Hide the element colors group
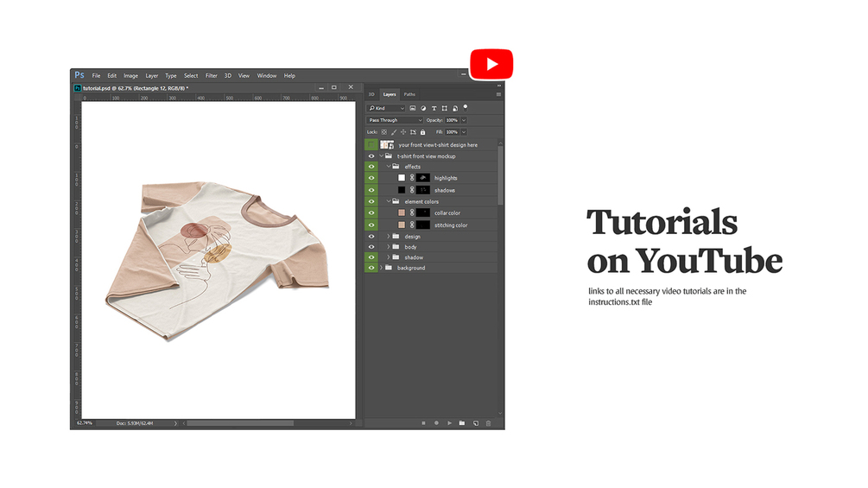 (x=371, y=201)
